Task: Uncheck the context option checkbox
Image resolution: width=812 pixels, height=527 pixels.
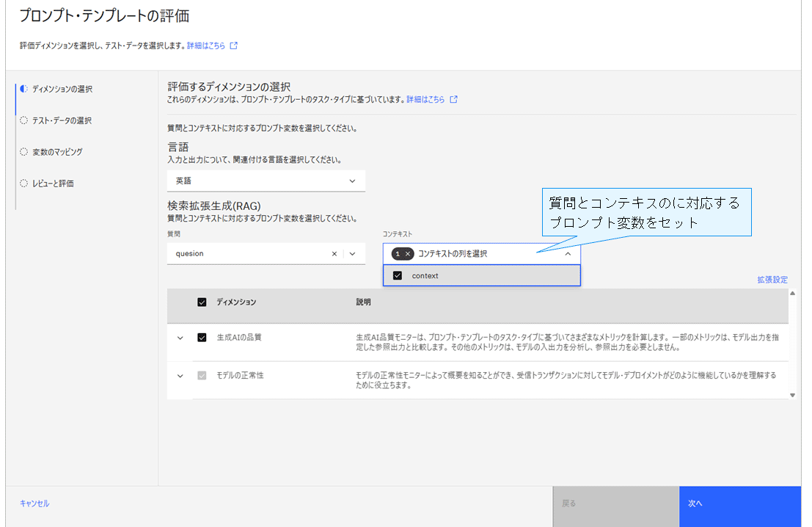Action: click(x=398, y=276)
